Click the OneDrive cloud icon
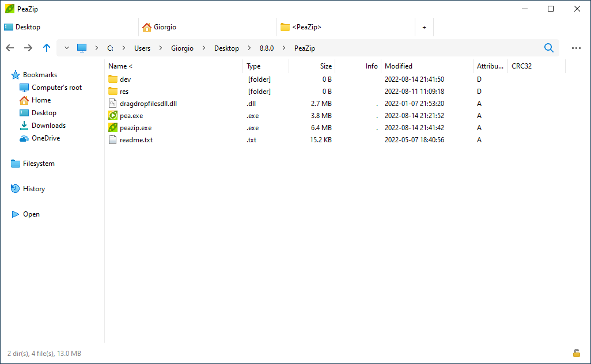Viewport: 591px width, 364px height. (x=24, y=139)
